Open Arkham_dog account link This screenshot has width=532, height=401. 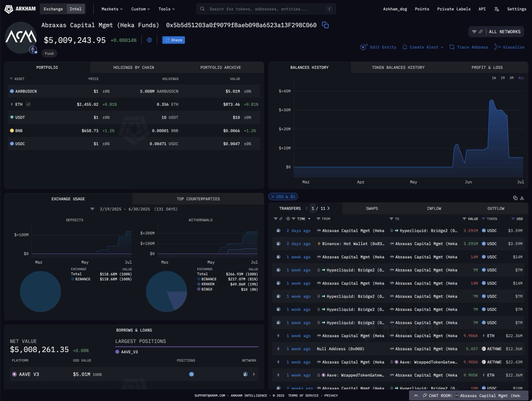395,9
